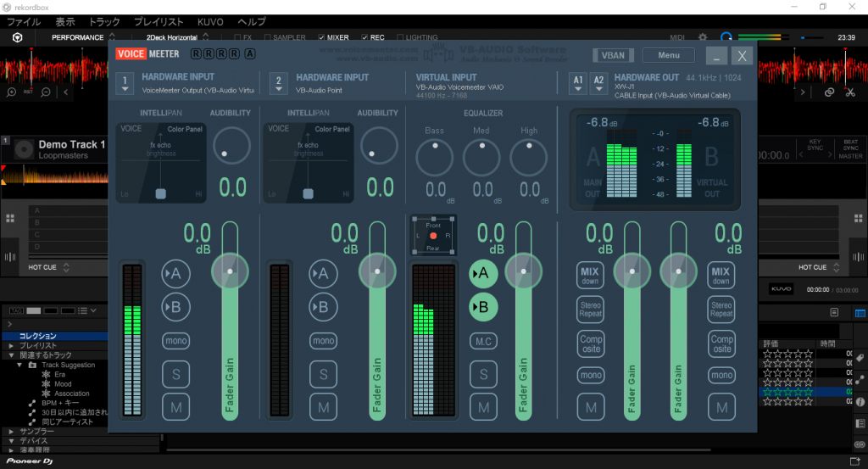
Task: Open Hardware Input 2 device dropdown
Action: pos(279,84)
